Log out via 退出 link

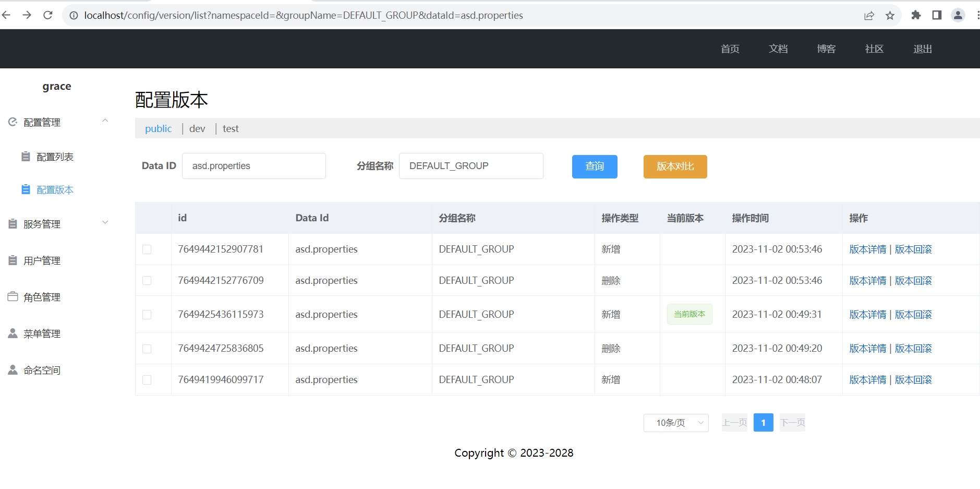point(923,49)
